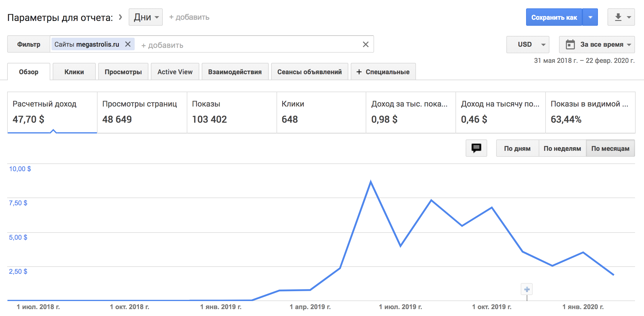
Task: Select the По месяцам grouping
Action: click(x=610, y=148)
